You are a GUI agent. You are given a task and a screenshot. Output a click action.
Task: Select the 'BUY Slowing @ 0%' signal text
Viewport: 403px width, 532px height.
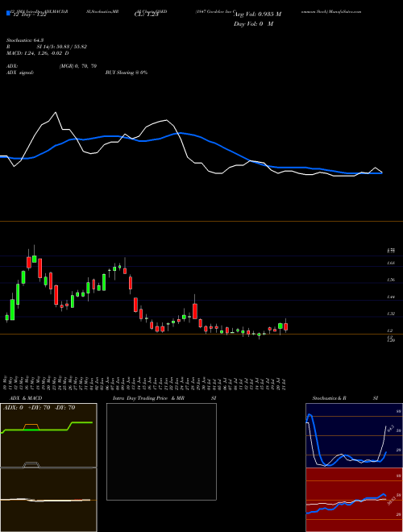127,73
